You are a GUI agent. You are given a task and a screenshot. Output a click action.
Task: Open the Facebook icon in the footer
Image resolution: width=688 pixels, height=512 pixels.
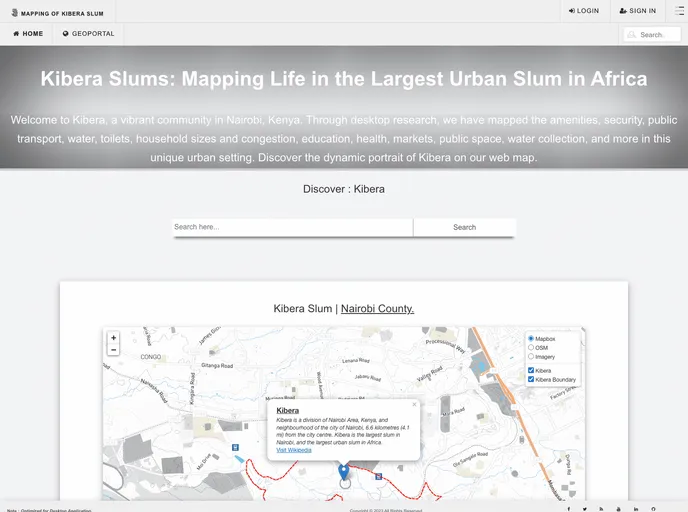[x=569, y=509]
